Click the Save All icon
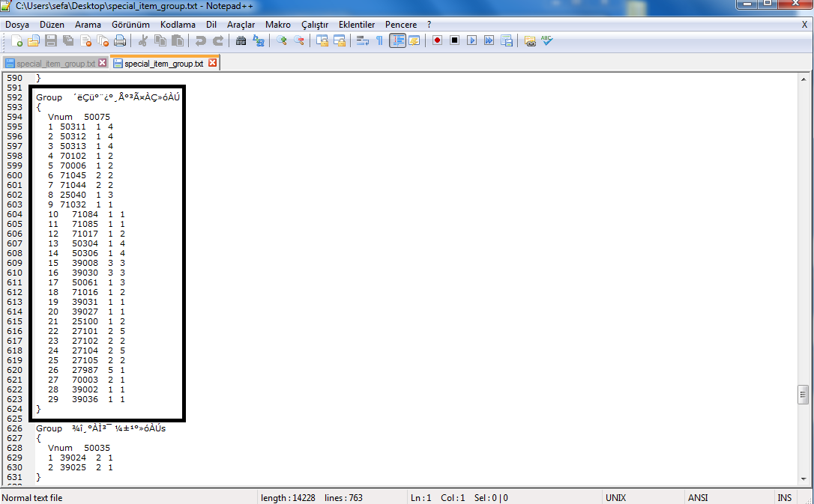The image size is (814, 504). coord(68,40)
